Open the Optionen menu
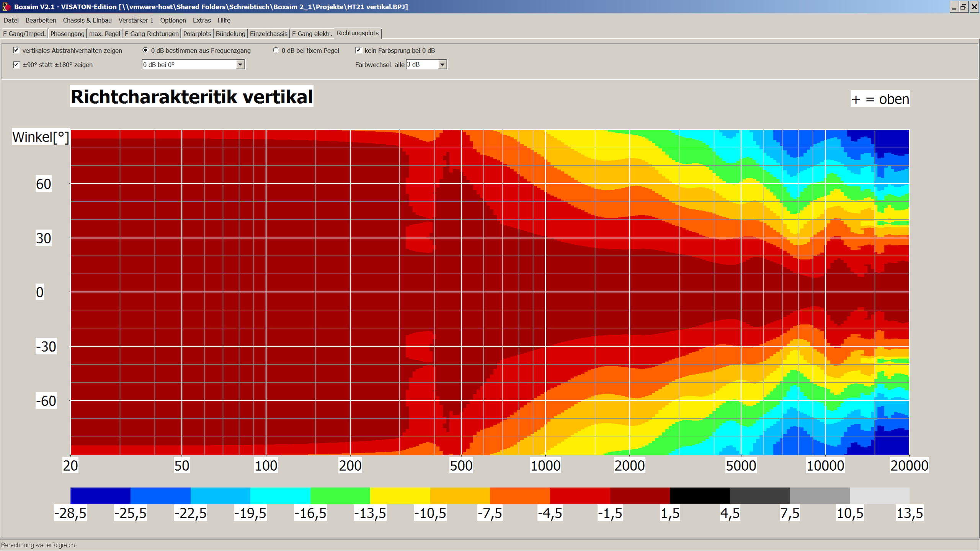The image size is (980, 551). point(173,20)
